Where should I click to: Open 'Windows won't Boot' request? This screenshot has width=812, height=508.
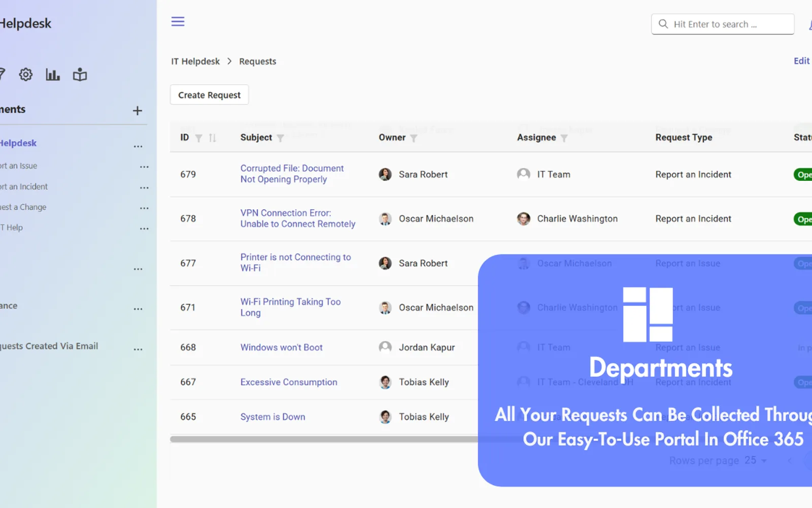coord(282,347)
